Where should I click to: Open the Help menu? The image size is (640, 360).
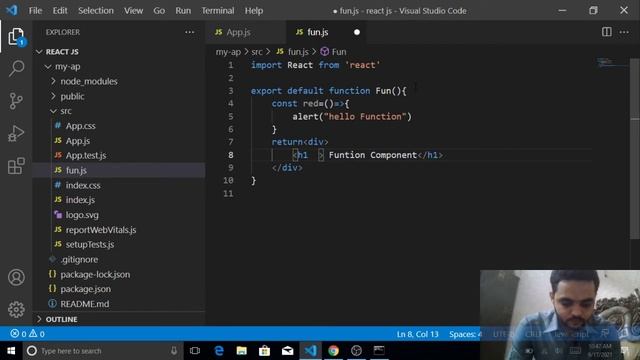tap(254, 11)
